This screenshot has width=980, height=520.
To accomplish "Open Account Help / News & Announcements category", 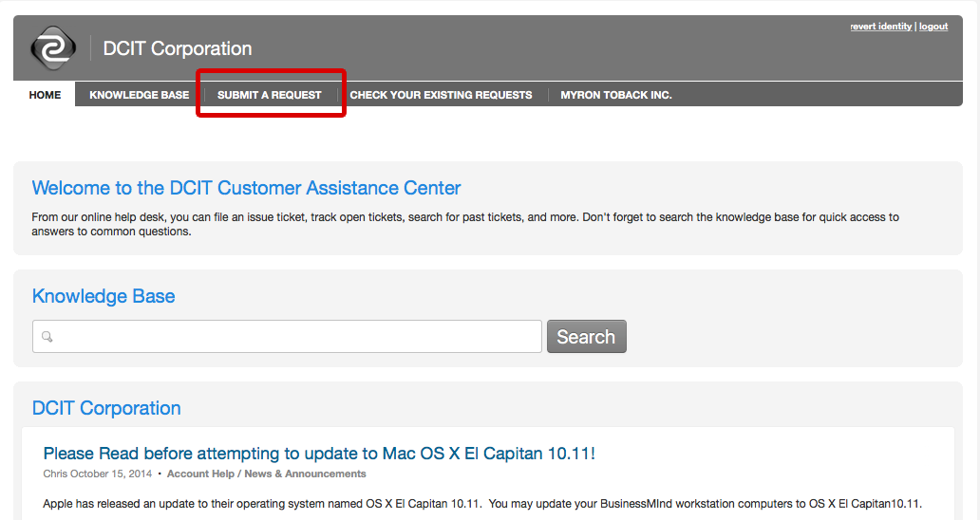I will tap(266, 474).
